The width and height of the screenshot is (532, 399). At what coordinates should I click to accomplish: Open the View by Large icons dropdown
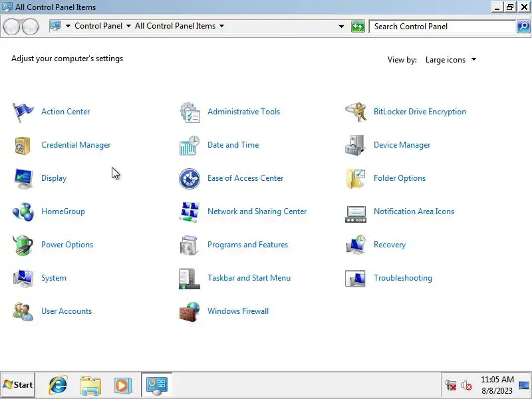pos(451,60)
